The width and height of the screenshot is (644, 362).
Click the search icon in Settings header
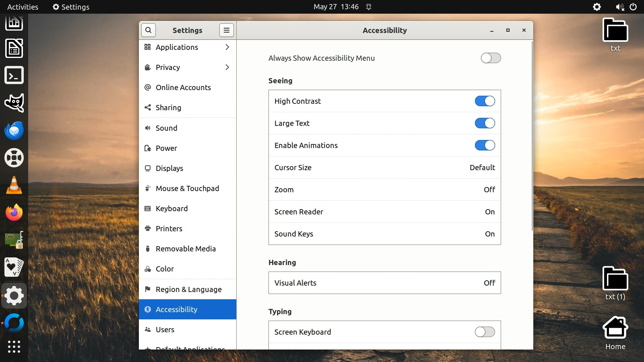pyautogui.click(x=148, y=30)
